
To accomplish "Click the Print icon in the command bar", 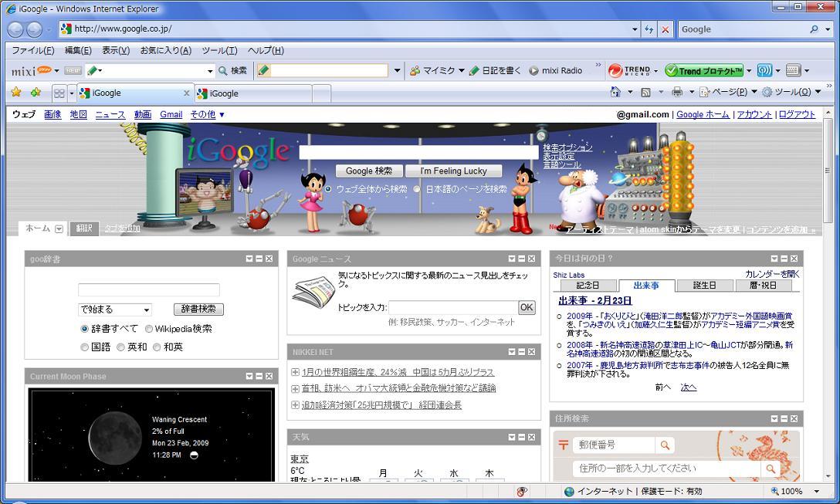I will tap(677, 92).
